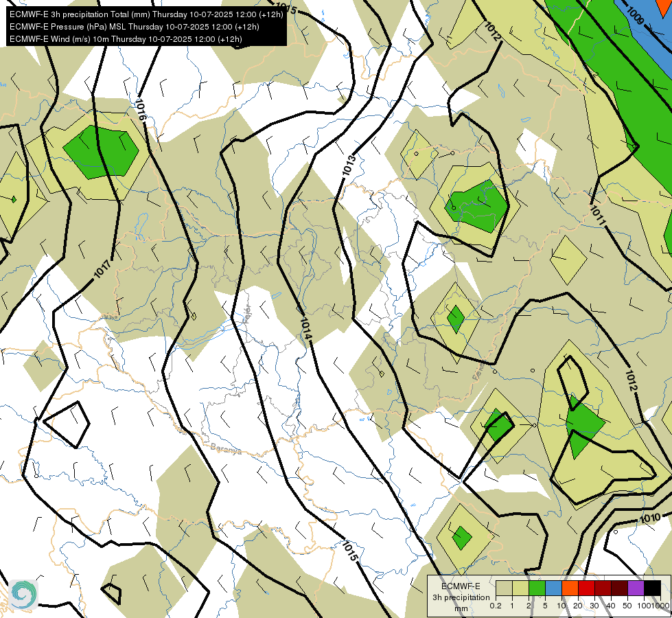Viewport: 672px width, 618px height.
Task: Click the Baranya region label
Action: [x=226, y=448]
